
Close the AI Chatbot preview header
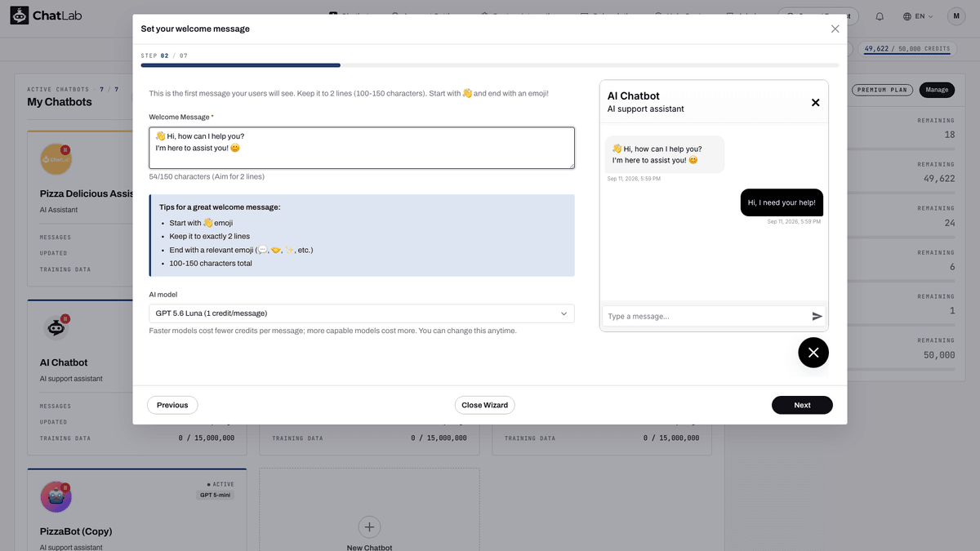[815, 102]
